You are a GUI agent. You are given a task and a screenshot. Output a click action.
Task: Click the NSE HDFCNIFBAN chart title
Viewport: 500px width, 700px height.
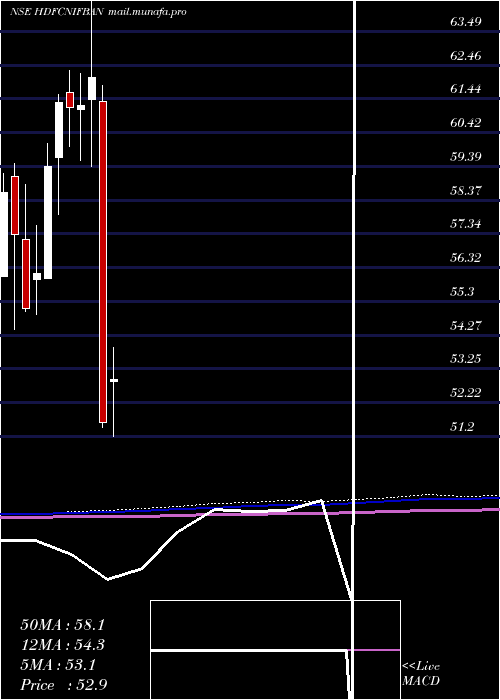click(x=58, y=12)
